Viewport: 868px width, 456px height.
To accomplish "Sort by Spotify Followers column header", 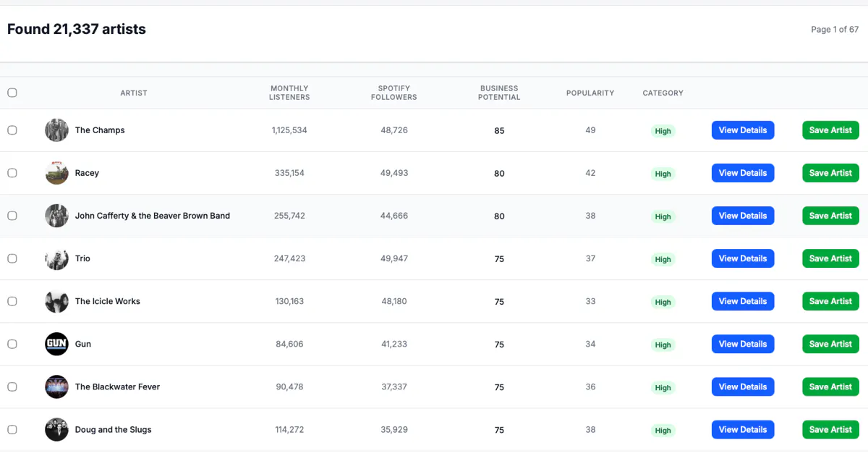I will 394,93.
